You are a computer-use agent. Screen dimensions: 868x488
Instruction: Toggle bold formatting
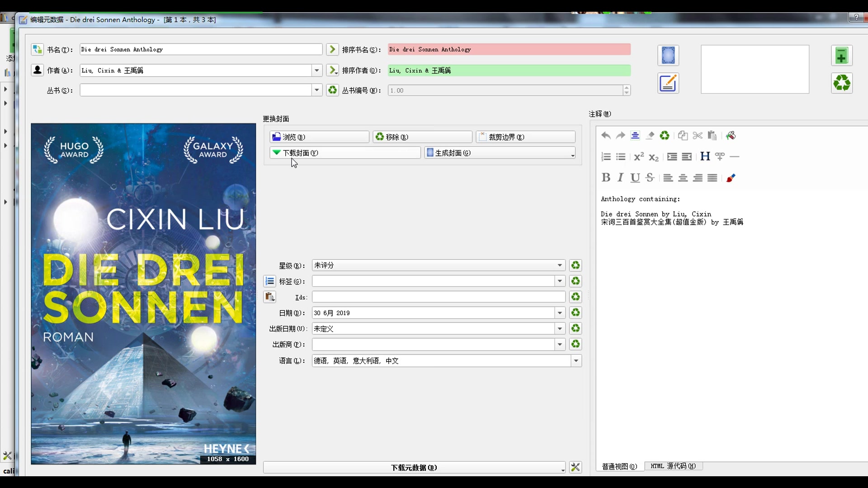coord(606,178)
